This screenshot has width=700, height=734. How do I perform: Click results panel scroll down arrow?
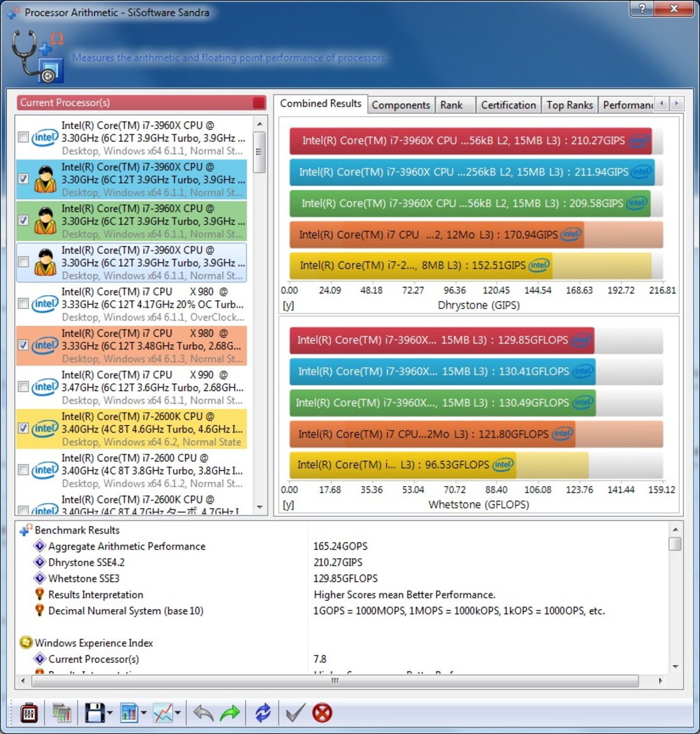(x=675, y=667)
